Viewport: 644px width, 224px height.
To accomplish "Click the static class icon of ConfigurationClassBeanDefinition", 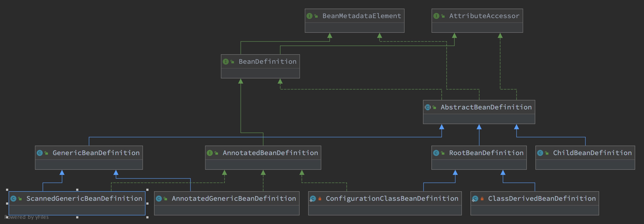I will pyautogui.click(x=313, y=199).
